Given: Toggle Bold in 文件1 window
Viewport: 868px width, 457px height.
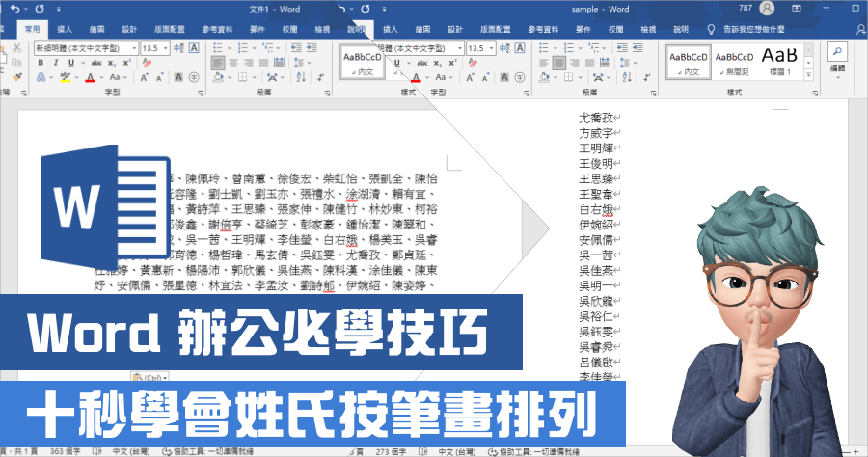Looking at the screenshot, I should pos(41,63).
